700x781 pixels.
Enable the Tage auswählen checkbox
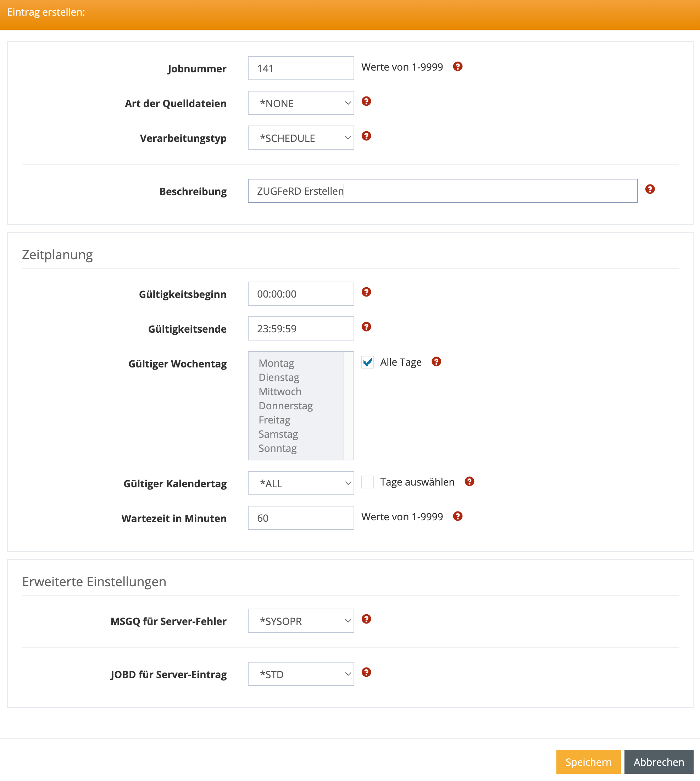[x=368, y=482]
